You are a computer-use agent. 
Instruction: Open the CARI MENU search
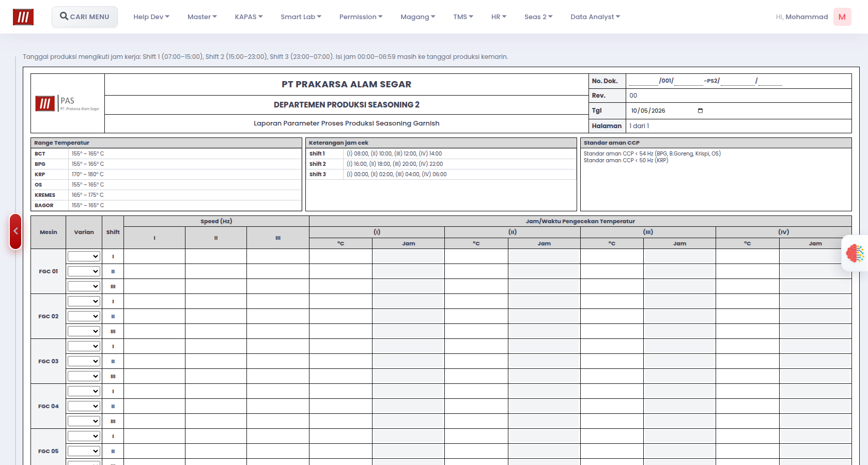coord(85,17)
